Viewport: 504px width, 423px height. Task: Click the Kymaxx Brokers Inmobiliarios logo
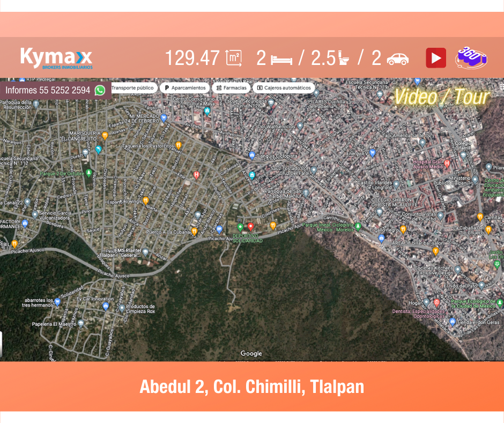[x=57, y=59]
